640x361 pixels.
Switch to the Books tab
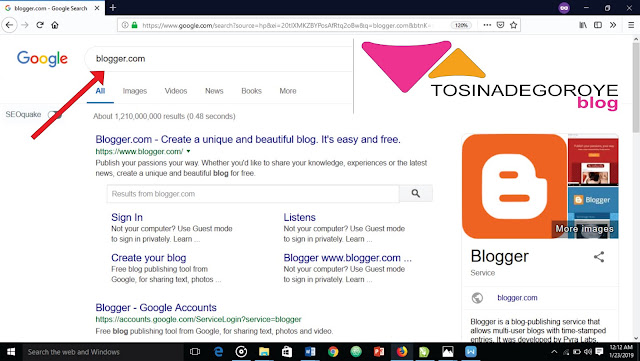pyautogui.click(x=251, y=91)
